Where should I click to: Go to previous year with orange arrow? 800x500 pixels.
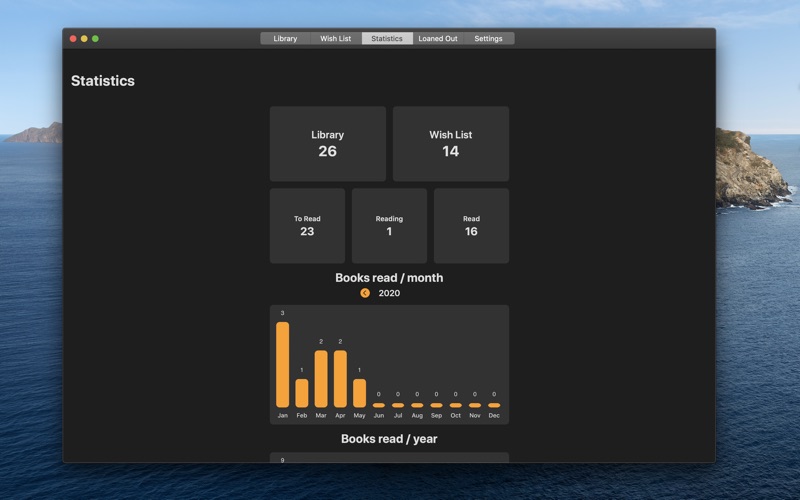point(365,293)
